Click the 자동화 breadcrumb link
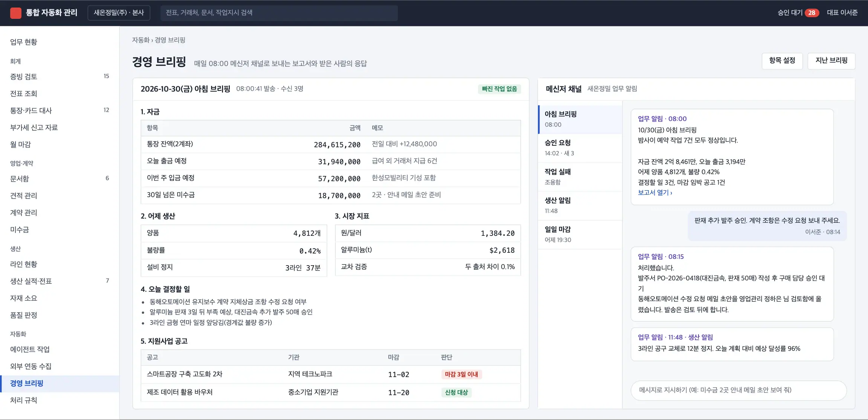 [x=141, y=40]
